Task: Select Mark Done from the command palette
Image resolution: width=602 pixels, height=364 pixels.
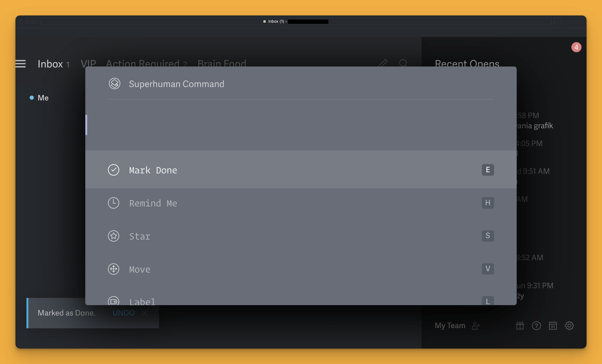Action: coord(153,170)
